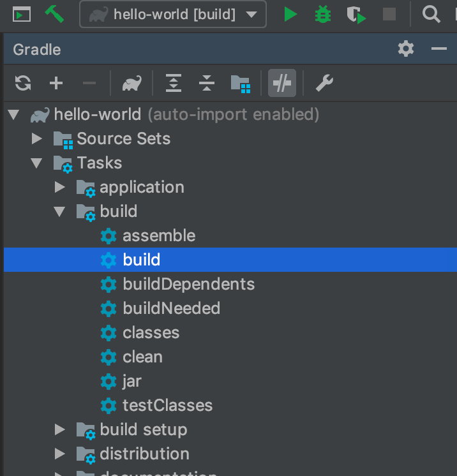457x476 pixels.
Task: Toggle offline mode button in Gradle toolbar
Action: coord(282,83)
